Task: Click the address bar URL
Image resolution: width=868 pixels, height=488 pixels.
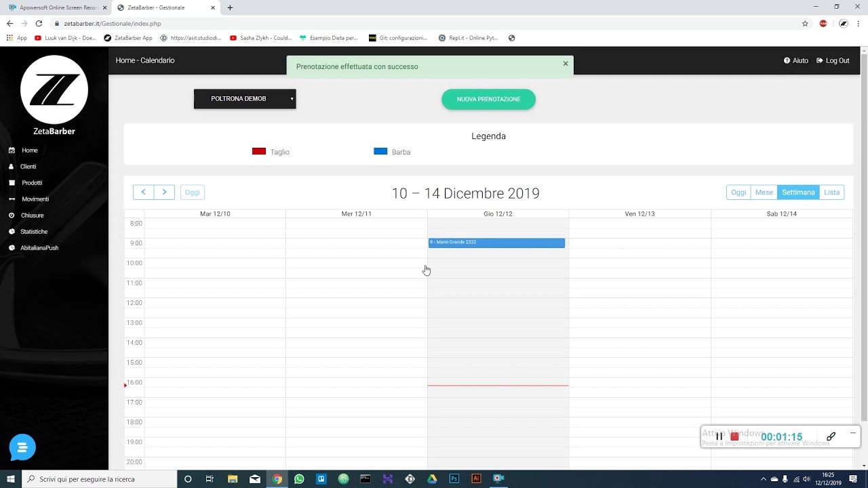Action: [112, 24]
